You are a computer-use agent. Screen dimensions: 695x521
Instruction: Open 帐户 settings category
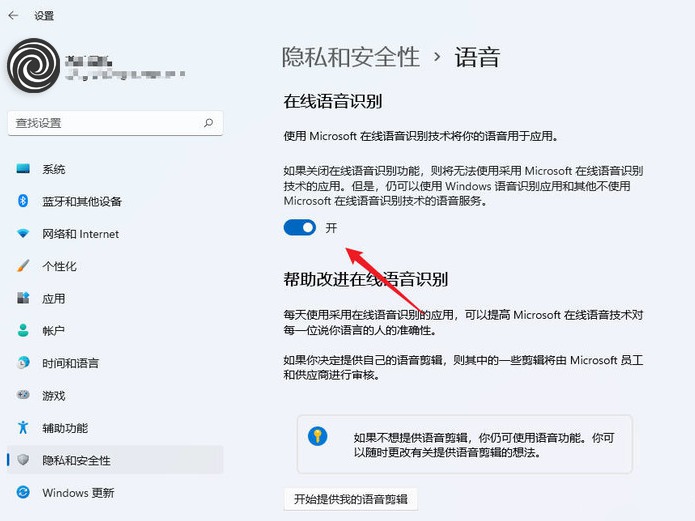pos(115,331)
